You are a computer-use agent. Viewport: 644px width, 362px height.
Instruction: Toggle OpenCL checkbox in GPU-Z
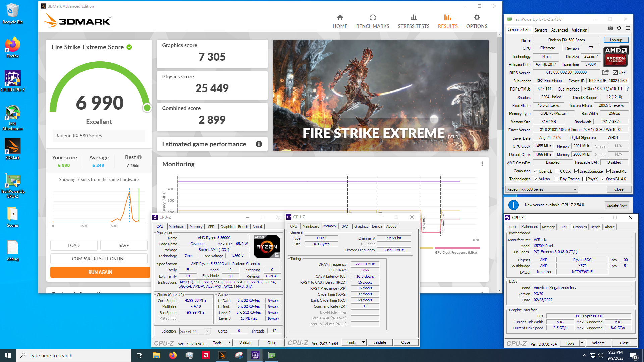(536, 171)
